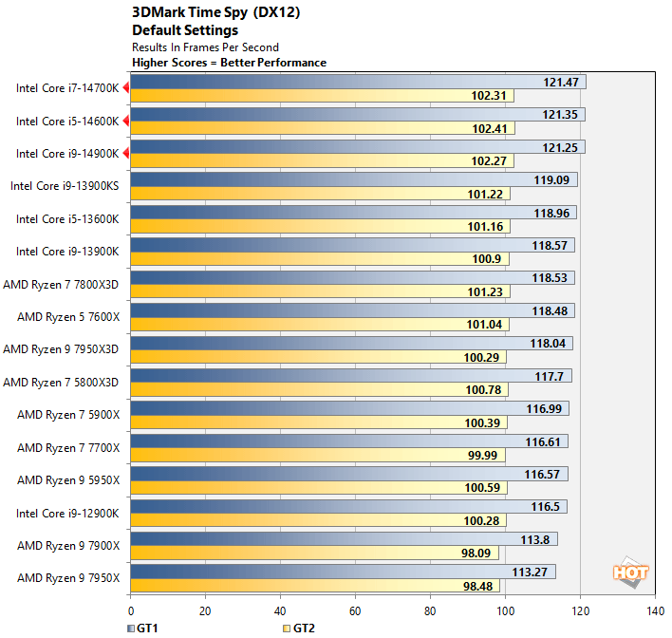Click the red marker beside Intel Core i5-14600K
The image size is (672, 638).
click(126, 121)
